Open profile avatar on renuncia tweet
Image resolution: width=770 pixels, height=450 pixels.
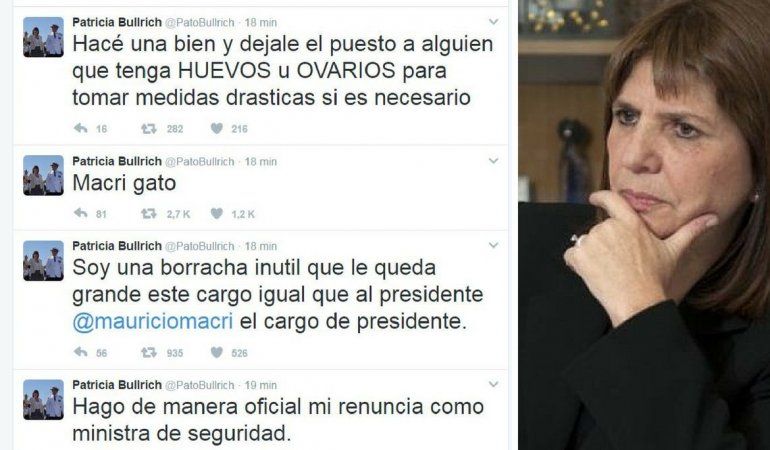[x=43, y=399]
